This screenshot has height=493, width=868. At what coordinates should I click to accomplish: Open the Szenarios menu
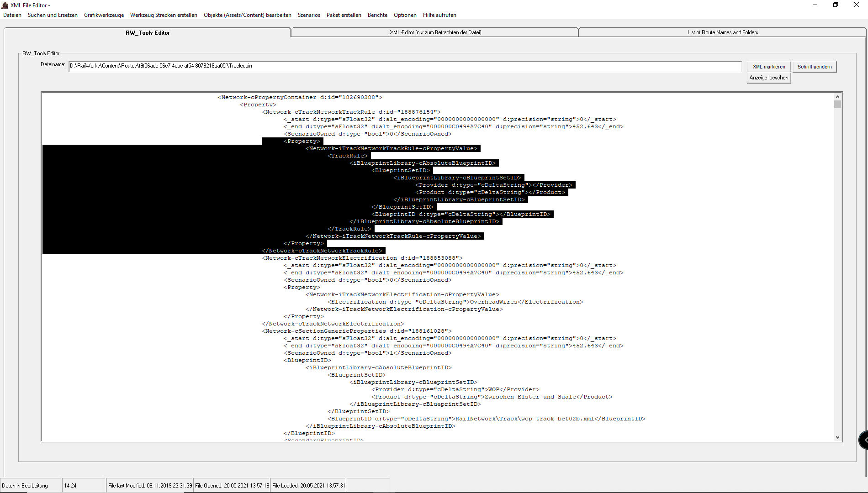309,15
